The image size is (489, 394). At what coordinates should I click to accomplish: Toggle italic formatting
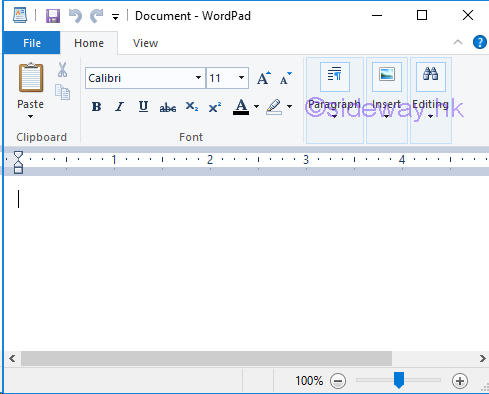click(119, 107)
